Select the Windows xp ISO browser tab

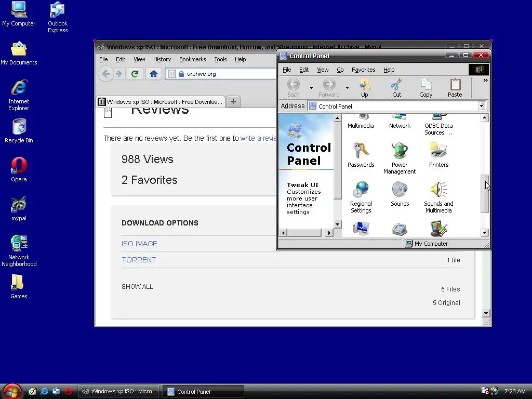tap(161, 102)
